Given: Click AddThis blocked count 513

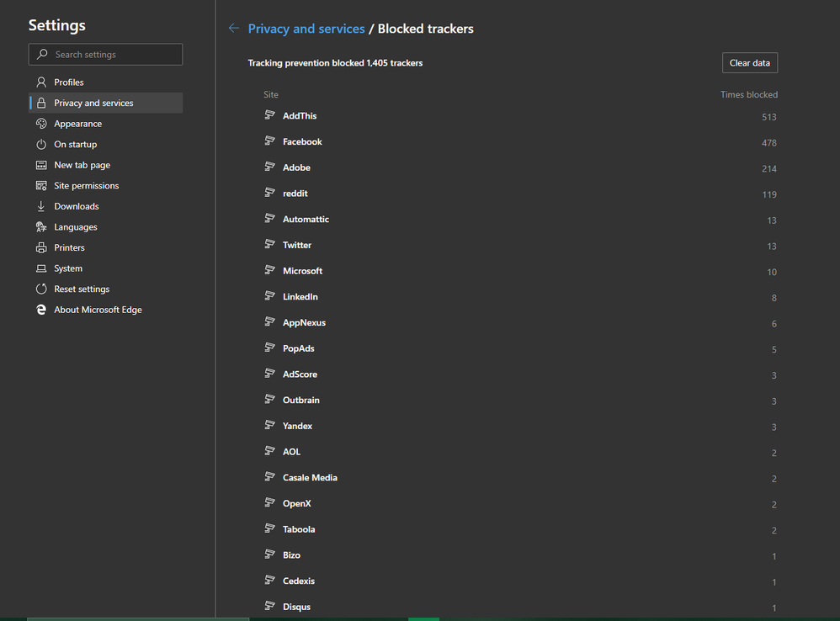Looking at the screenshot, I should click(x=769, y=117).
